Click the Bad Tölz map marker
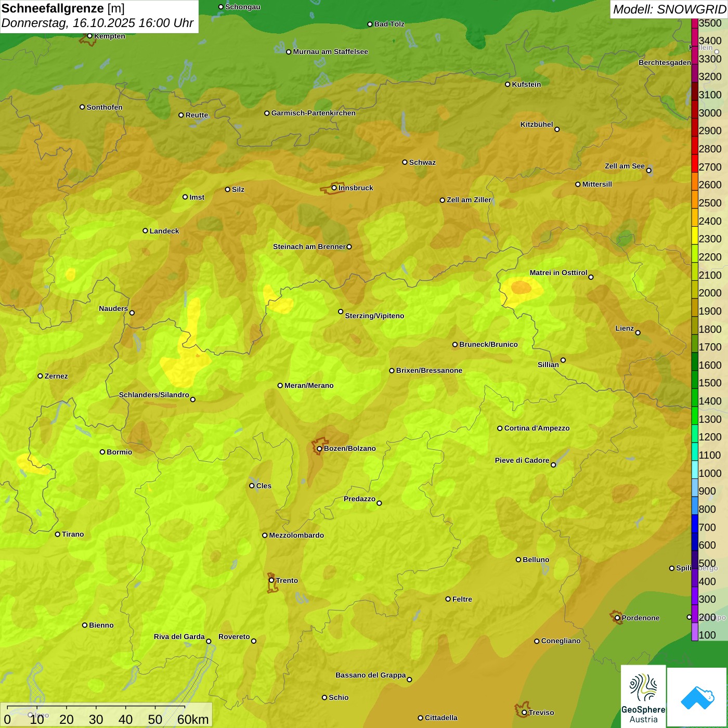The height and width of the screenshot is (728, 728). tap(370, 24)
